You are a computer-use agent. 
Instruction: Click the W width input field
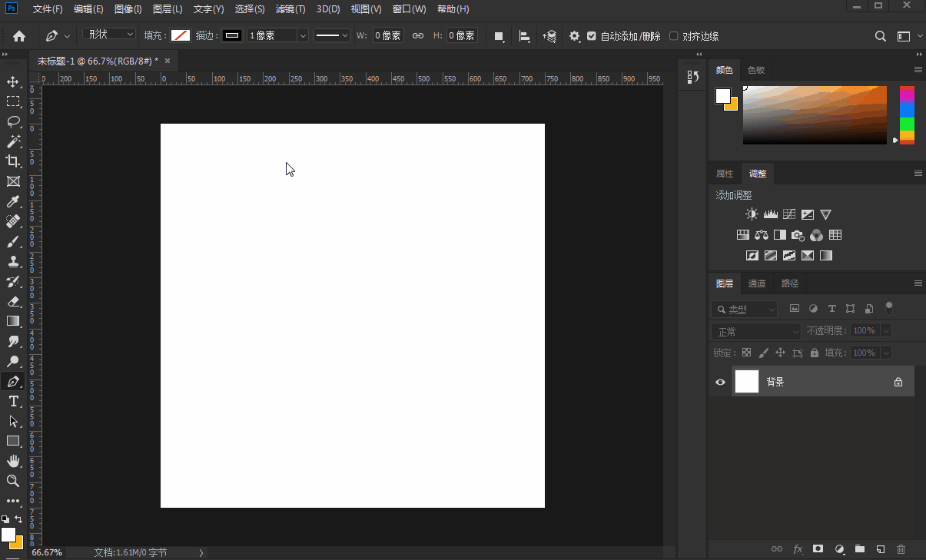coord(388,35)
